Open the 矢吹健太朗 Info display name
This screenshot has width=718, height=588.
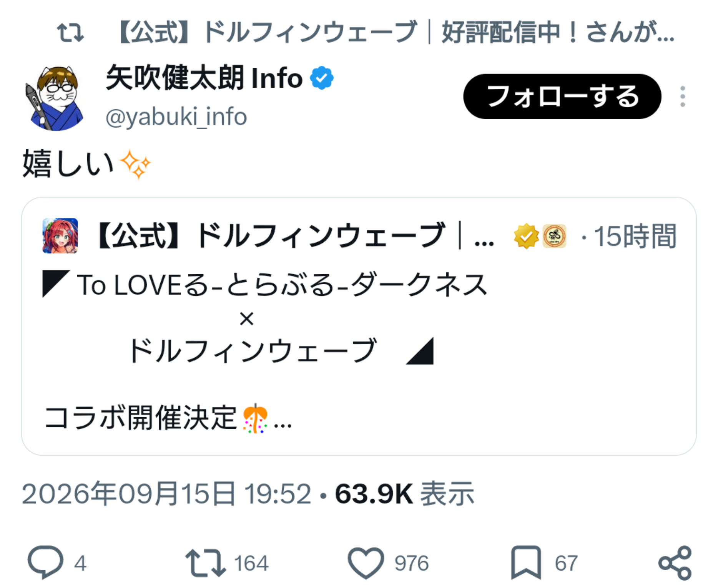coord(204,78)
